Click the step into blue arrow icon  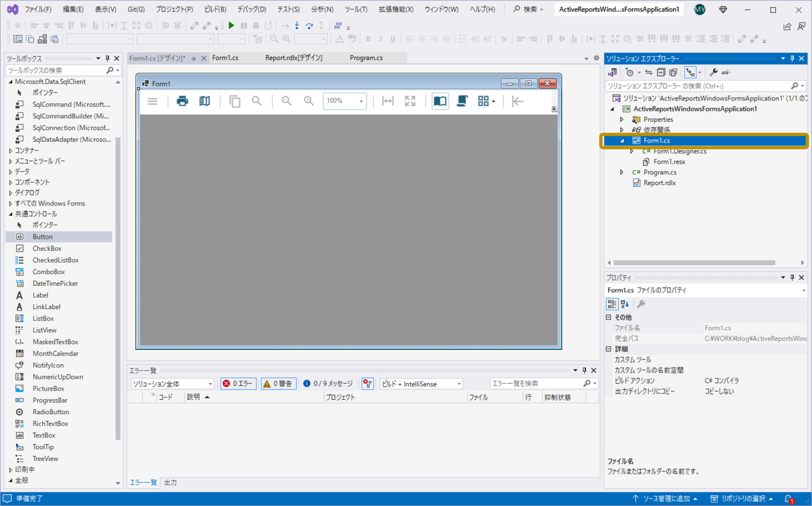tap(297, 25)
